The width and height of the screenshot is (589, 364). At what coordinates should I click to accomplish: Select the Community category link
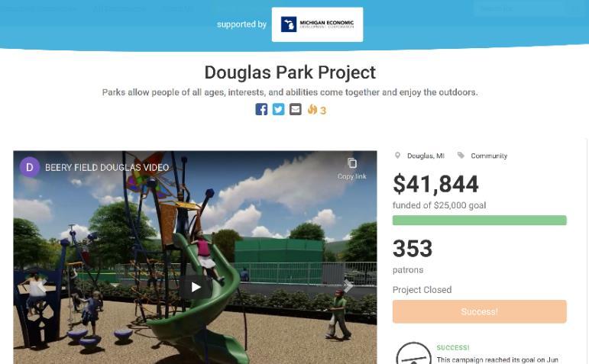click(489, 156)
